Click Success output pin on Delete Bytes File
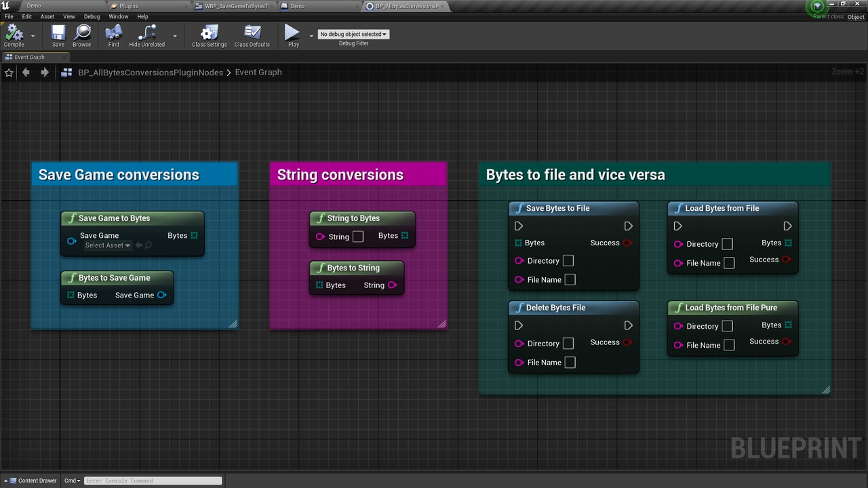Viewport: 868px width, 488px height. coord(627,342)
